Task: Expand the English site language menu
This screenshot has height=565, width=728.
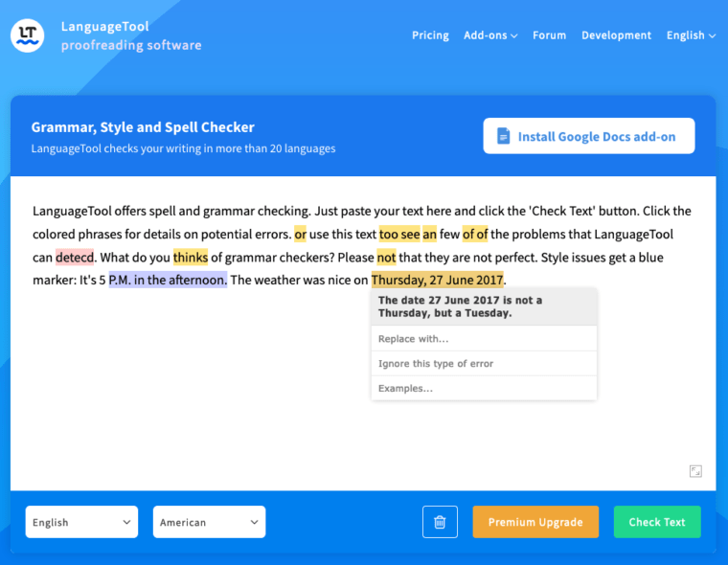Action: pyautogui.click(x=691, y=35)
